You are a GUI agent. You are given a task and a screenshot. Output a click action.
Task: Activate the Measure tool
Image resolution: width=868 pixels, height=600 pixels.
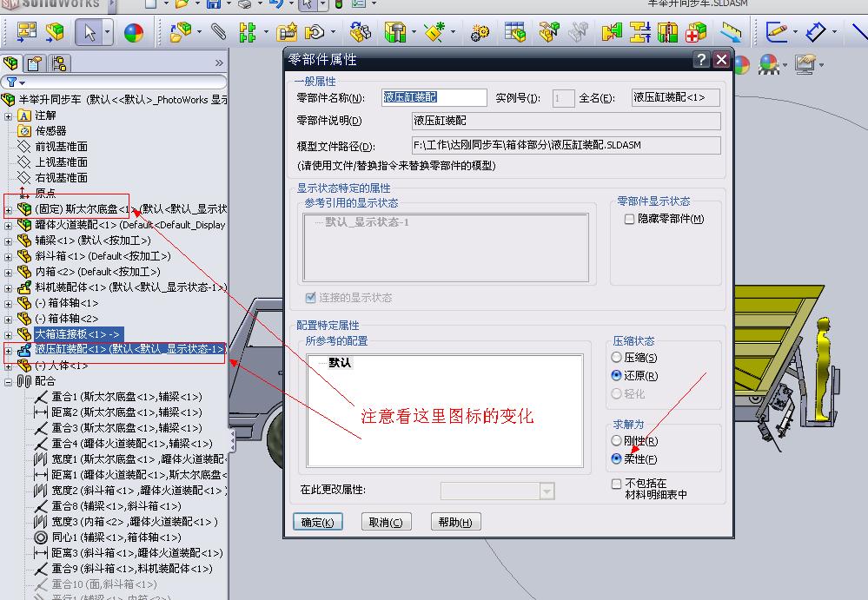click(728, 32)
